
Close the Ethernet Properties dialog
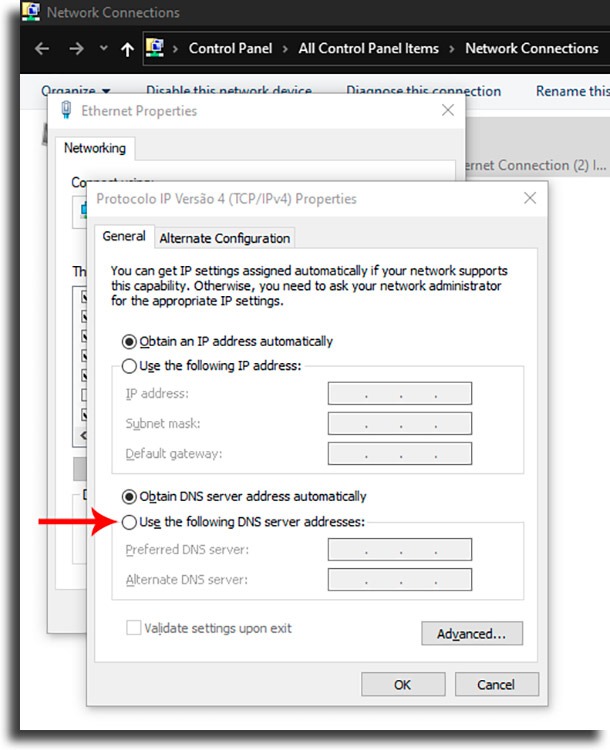point(448,110)
